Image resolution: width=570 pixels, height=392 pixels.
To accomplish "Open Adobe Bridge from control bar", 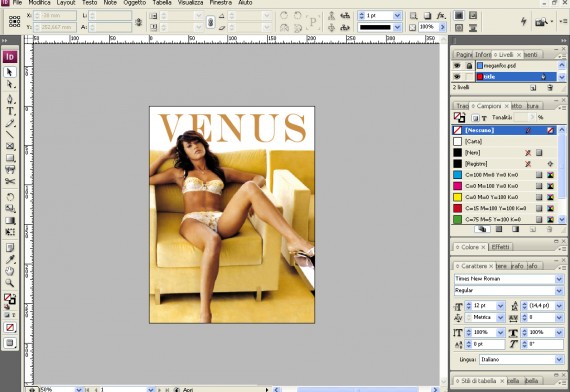I will tap(541, 22).
